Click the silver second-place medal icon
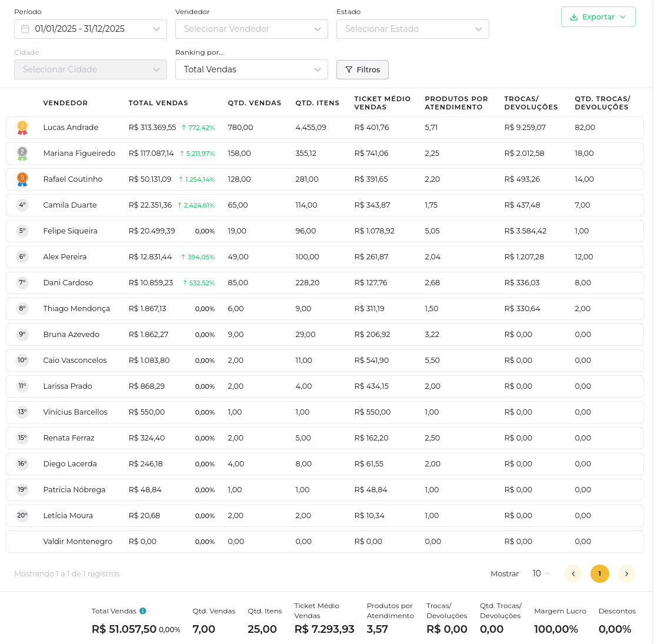Screen dimensions: 654x644 click(22, 154)
